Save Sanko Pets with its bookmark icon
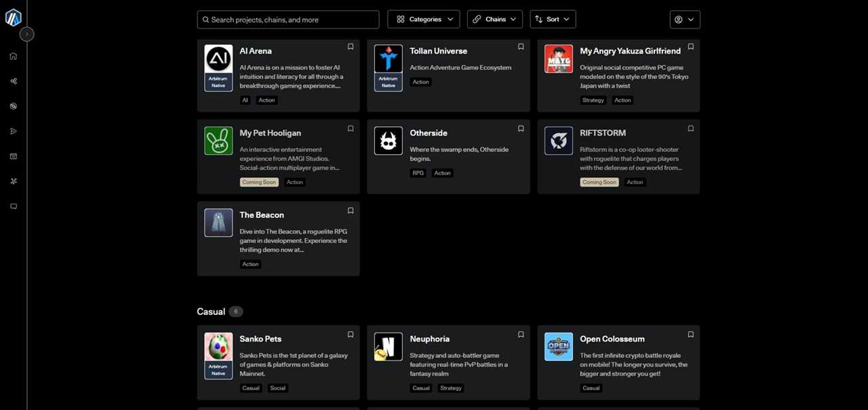The image size is (868, 410). 351,335
